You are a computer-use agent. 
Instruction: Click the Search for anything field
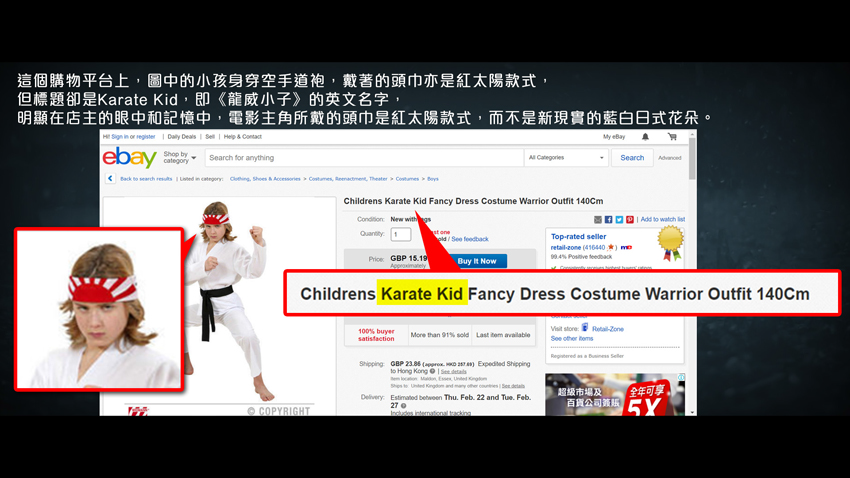click(364, 158)
